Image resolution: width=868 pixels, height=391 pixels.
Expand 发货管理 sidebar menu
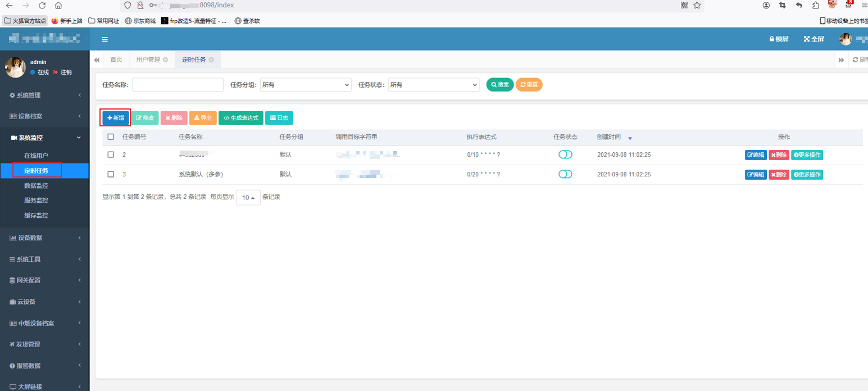tap(44, 344)
